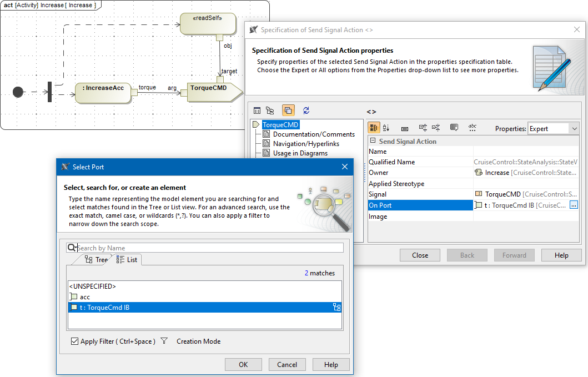Collapse the Send Signal Action property group
588x377 pixels.
coord(373,141)
